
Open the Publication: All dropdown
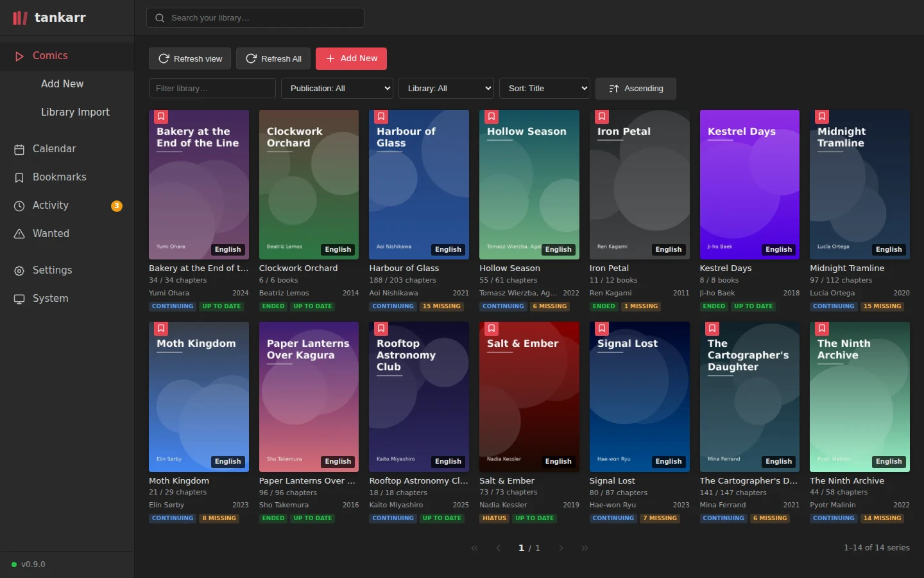click(x=337, y=89)
